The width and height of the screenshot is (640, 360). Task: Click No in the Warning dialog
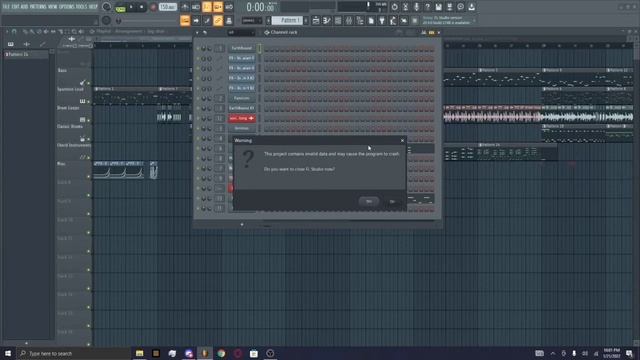pos(392,202)
